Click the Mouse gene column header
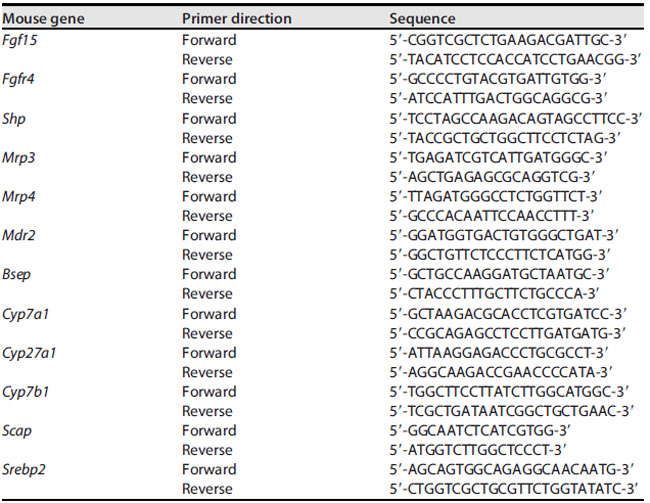 point(43,19)
